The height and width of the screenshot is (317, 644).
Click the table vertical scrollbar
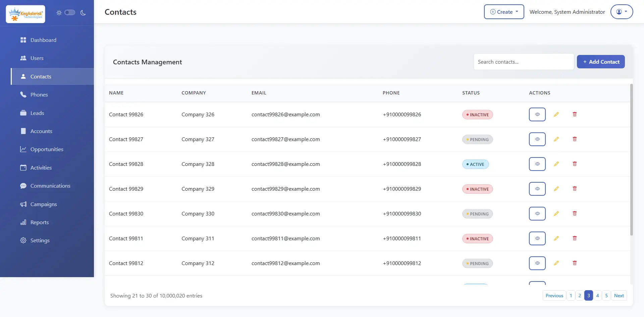pos(632,160)
